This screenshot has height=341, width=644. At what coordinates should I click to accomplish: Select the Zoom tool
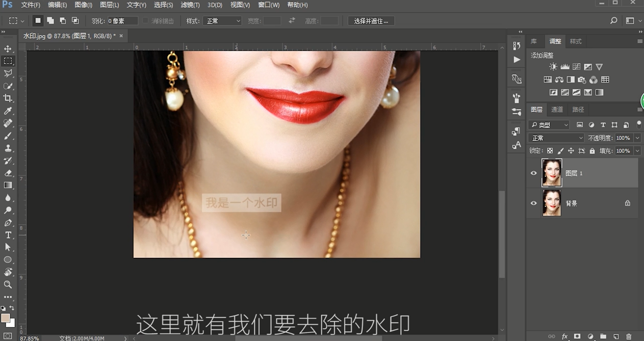pyautogui.click(x=8, y=284)
